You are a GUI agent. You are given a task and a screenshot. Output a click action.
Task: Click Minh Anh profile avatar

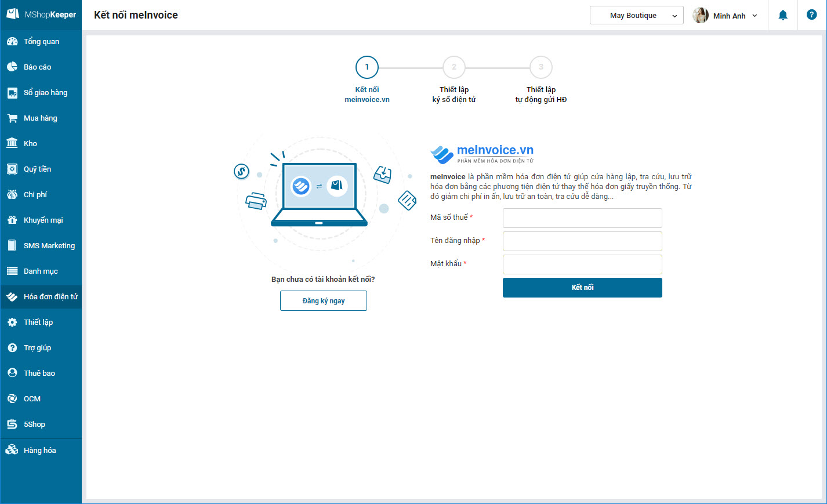(701, 15)
